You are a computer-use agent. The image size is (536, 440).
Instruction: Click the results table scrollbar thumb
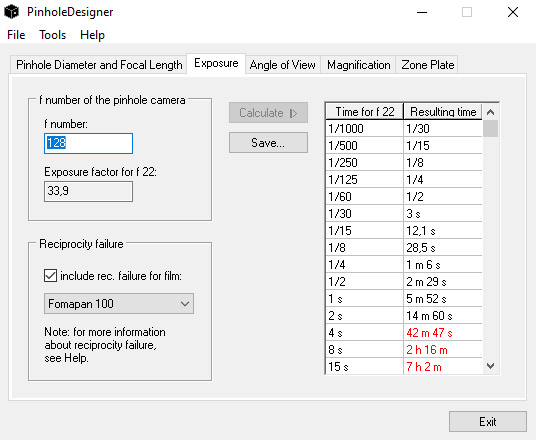pyautogui.click(x=491, y=129)
